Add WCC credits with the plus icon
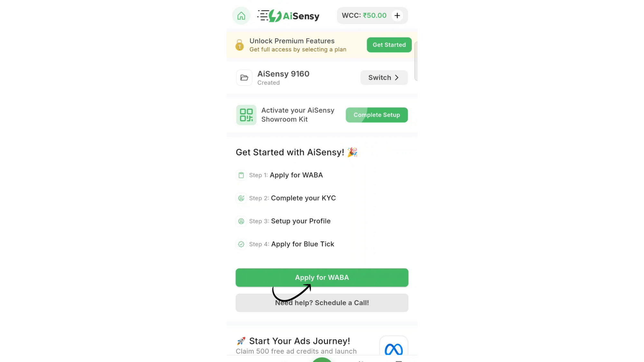 coord(397,15)
